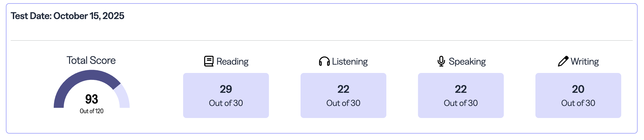
Task: Click the Speaking microphone icon
Action: (x=441, y=61)
